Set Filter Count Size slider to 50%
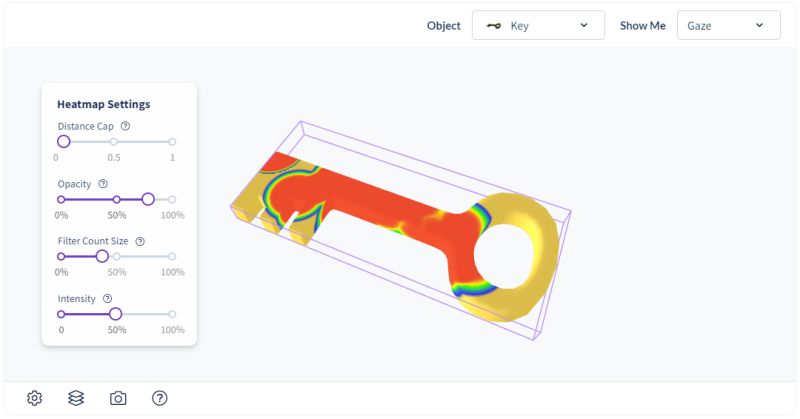800x419 pixels. tap(117, 256)
